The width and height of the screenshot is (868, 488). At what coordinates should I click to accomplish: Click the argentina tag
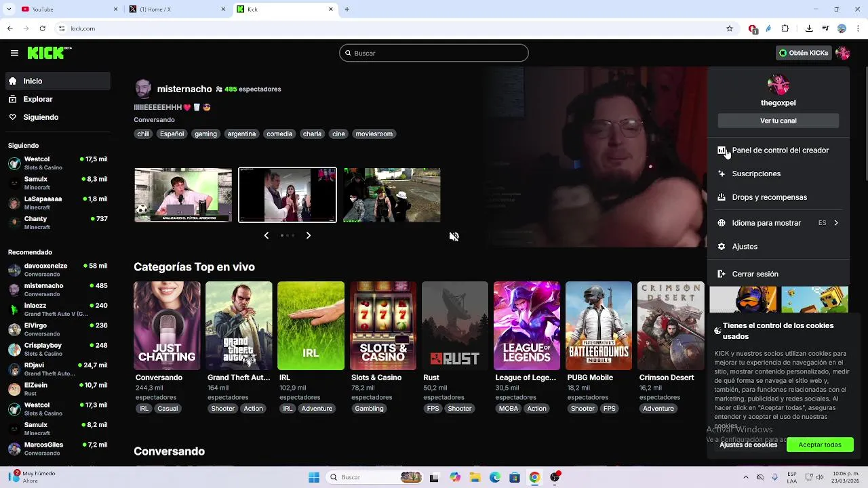click(x=241, y=134)
